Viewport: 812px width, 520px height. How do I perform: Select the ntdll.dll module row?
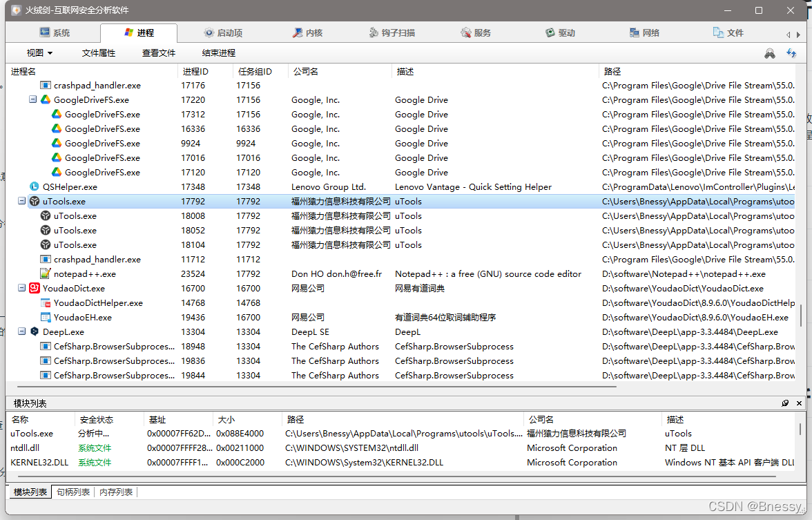[x=402, y=448]
